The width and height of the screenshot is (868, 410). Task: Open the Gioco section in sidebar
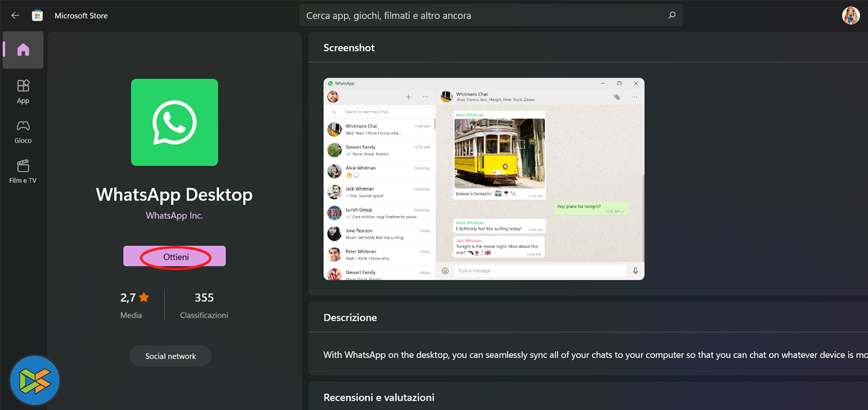(x=23, y=131)
